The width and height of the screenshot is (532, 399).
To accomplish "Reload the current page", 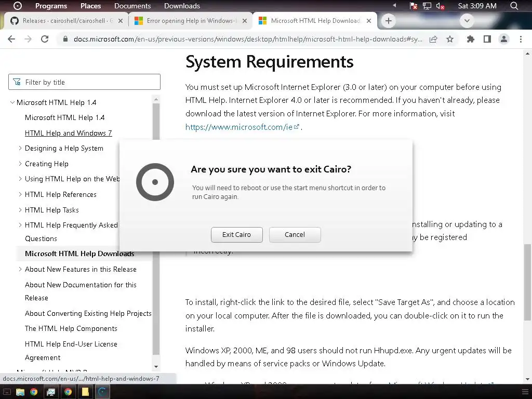I will pos(45,39).
